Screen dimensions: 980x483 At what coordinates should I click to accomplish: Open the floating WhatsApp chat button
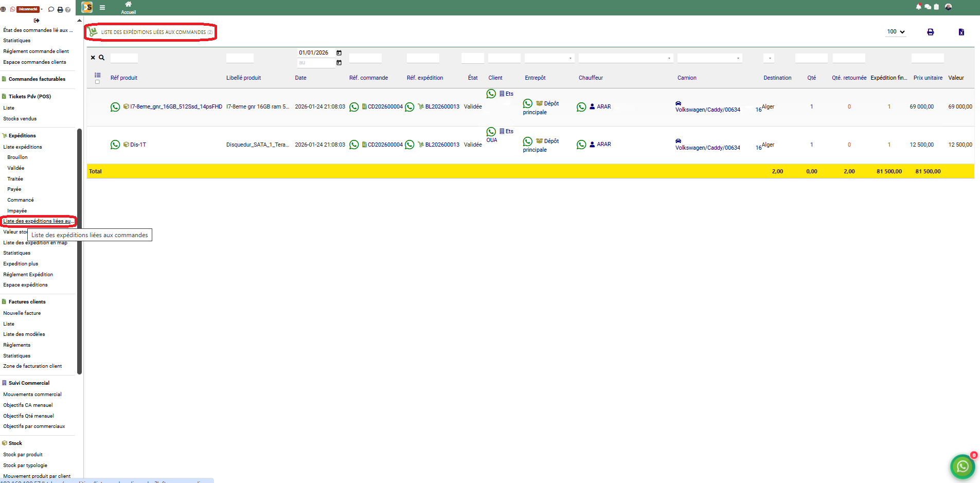click(x=962, y=466)
